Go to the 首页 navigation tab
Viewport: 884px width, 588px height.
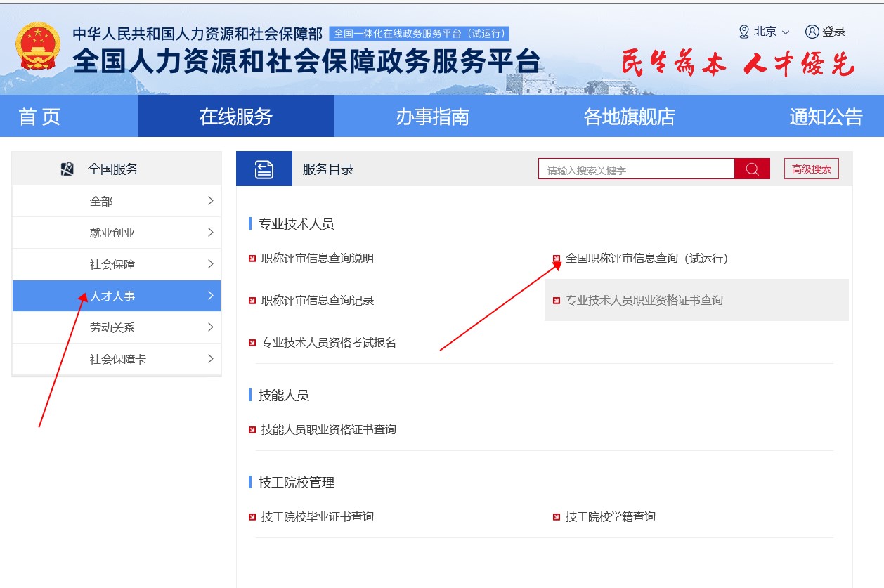point(39,117)
